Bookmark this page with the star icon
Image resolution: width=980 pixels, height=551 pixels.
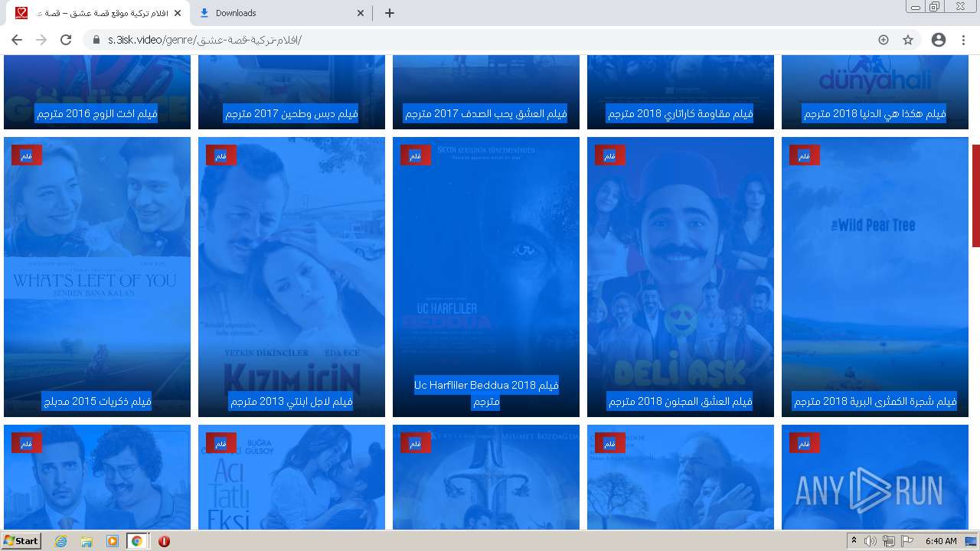coord(908,40)
